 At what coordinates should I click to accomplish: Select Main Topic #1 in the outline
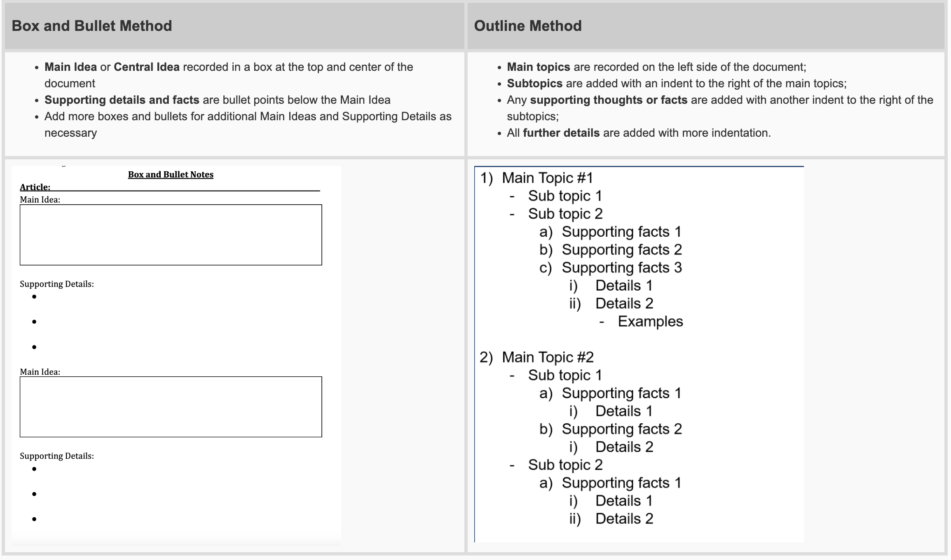coord(547,177)
